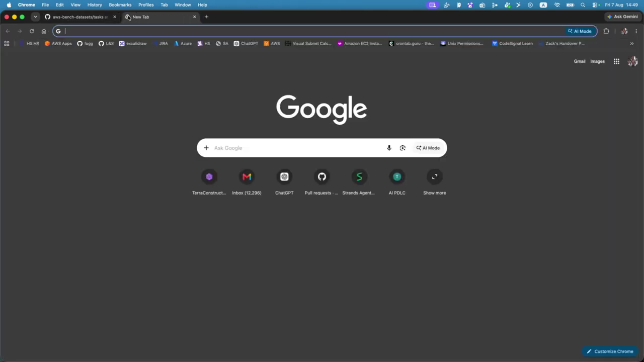Open the Unix Permissions bookmark
The height and width of the screenshot is (362, 644).
pyautogui.click(x=462, y=44)
